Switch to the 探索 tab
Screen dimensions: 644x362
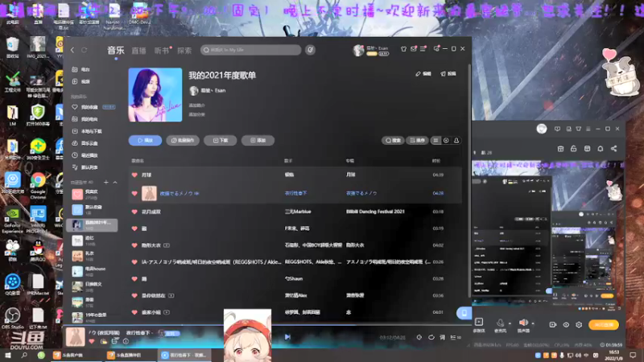(x=184, y=51)
